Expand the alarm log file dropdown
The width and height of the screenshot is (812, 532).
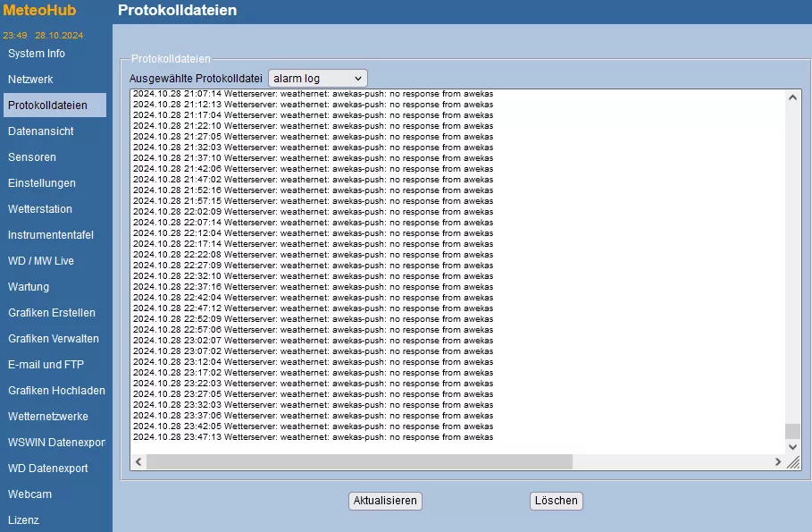(317, 79)
